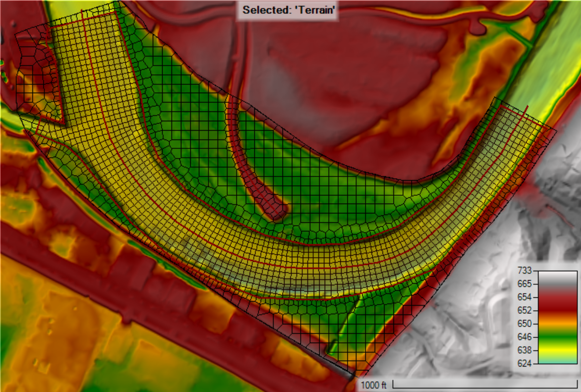
Task: Select the 646 legend tick label
Action: click(x=524, y=337)
